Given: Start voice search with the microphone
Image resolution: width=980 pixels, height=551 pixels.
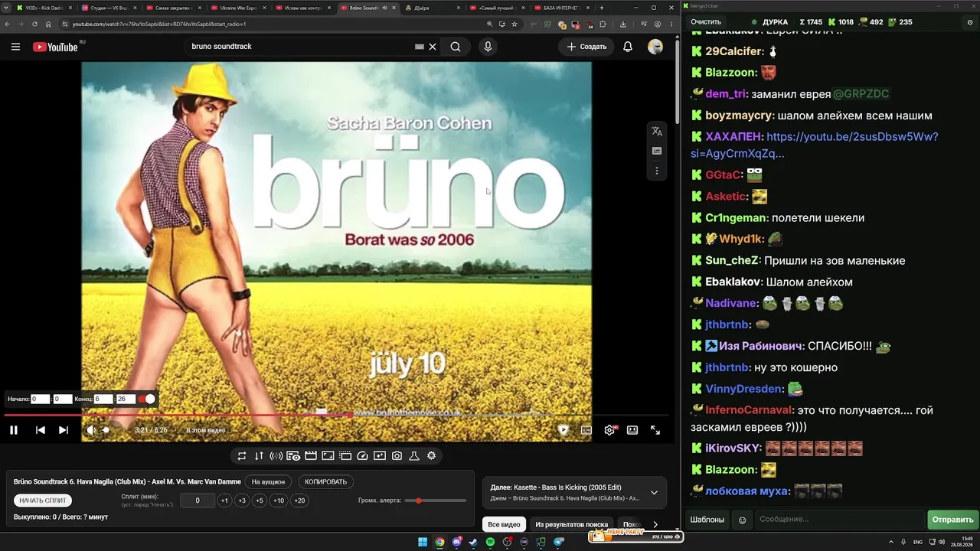Looking at the screenshot, I should tap(488, 47).
